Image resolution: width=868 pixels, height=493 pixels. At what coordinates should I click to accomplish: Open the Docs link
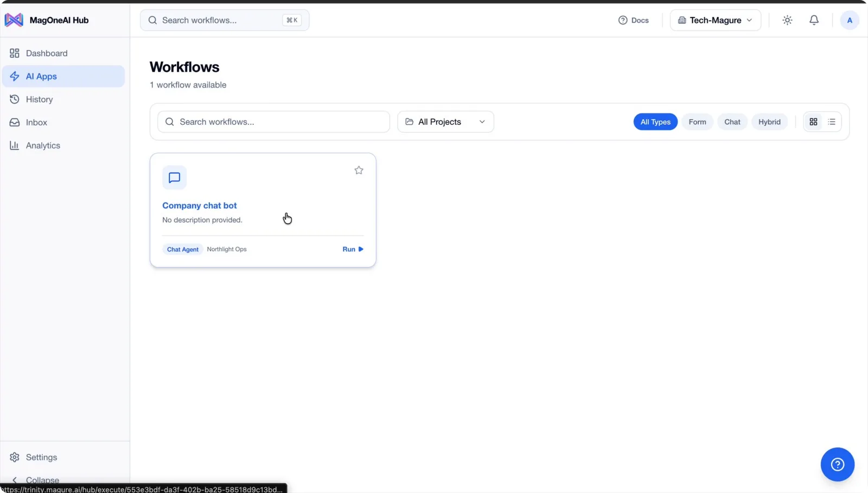(634, 20)
